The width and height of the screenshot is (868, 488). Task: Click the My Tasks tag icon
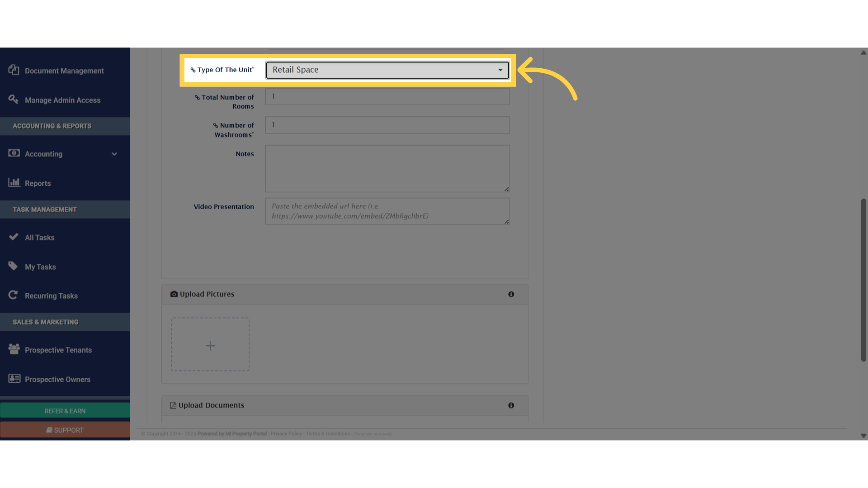click(x=13, y=266)
